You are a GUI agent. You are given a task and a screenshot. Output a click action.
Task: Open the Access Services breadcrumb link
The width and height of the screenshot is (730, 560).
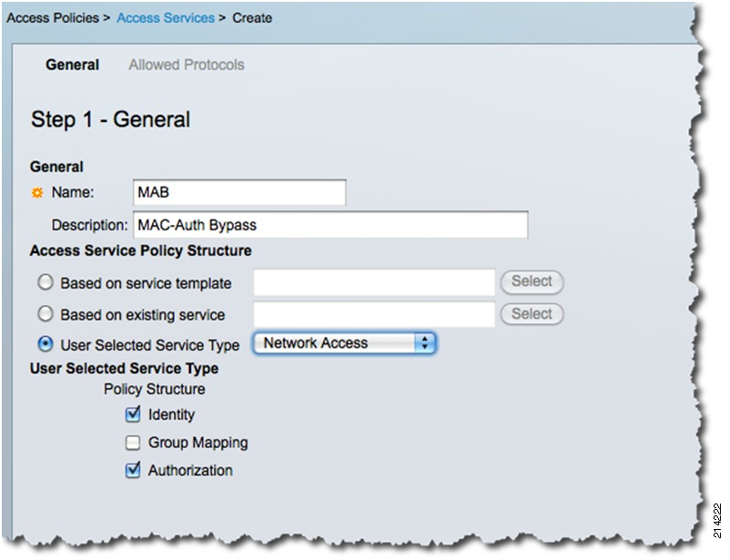(166, 17)
